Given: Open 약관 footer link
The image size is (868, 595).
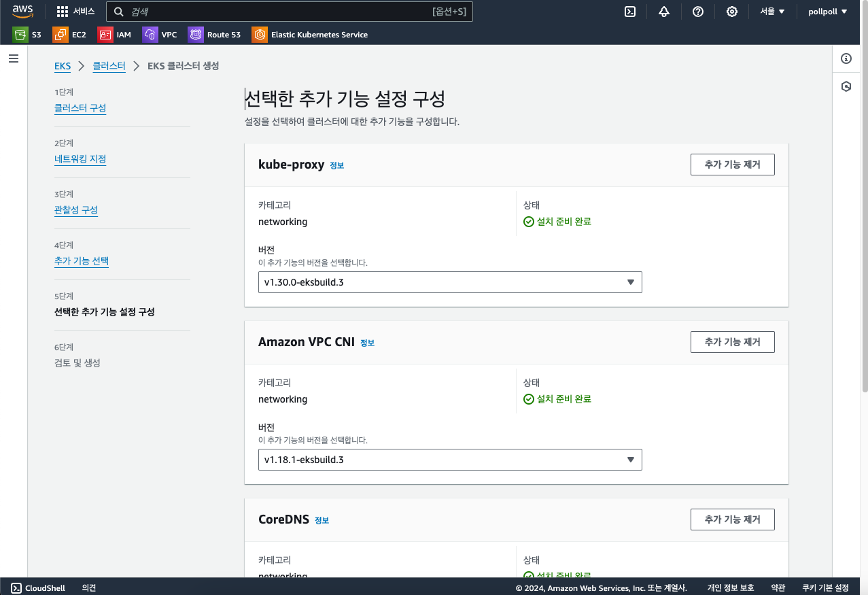Looking at the screenshot, I should coord(778,588).
